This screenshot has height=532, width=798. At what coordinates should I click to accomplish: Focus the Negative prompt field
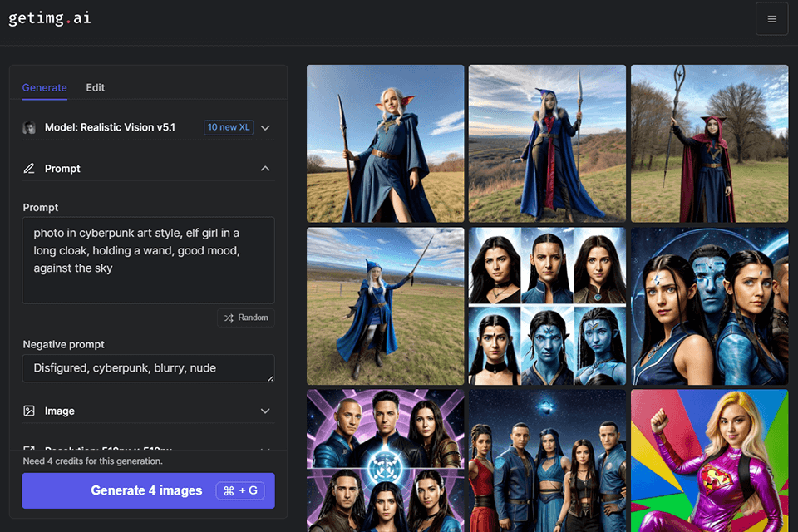(x=148, y=368)
